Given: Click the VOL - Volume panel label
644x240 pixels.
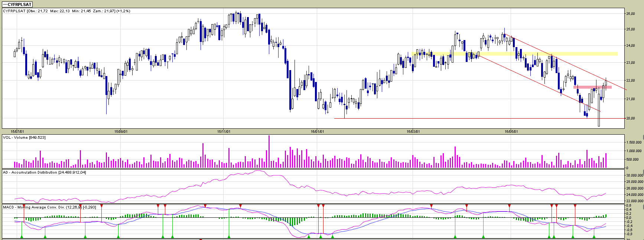Looking at the screenshot, I should tap(24, 138).
